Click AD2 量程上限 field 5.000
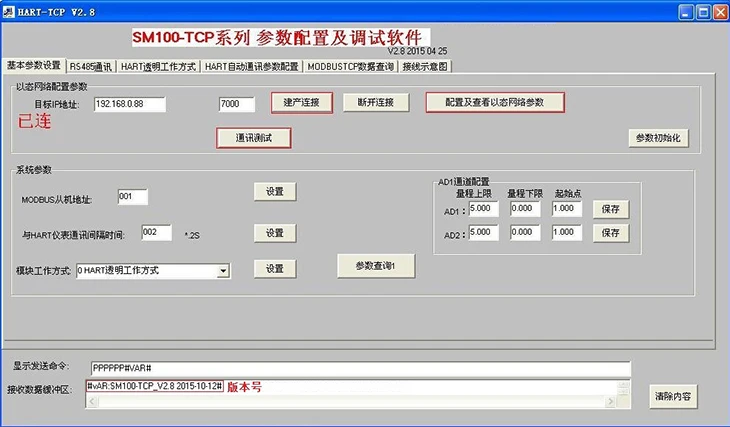730x427 pixels. 483,232
